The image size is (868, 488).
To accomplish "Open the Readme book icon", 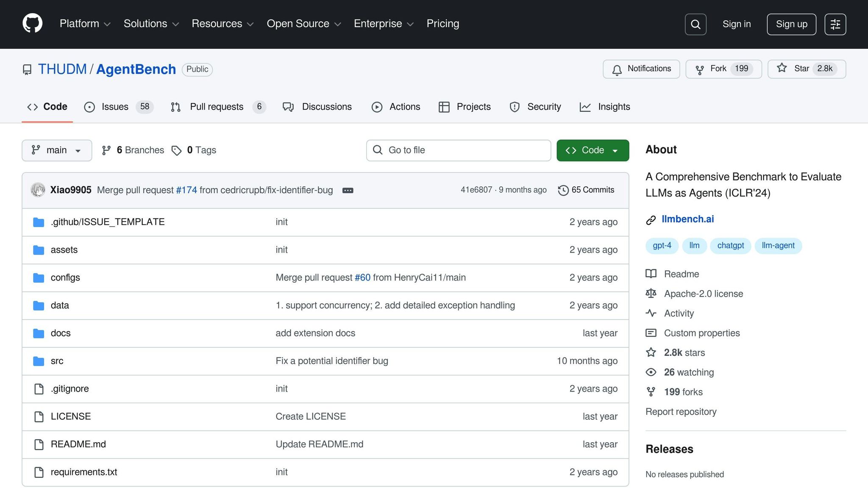I will (x=651, y=274).
